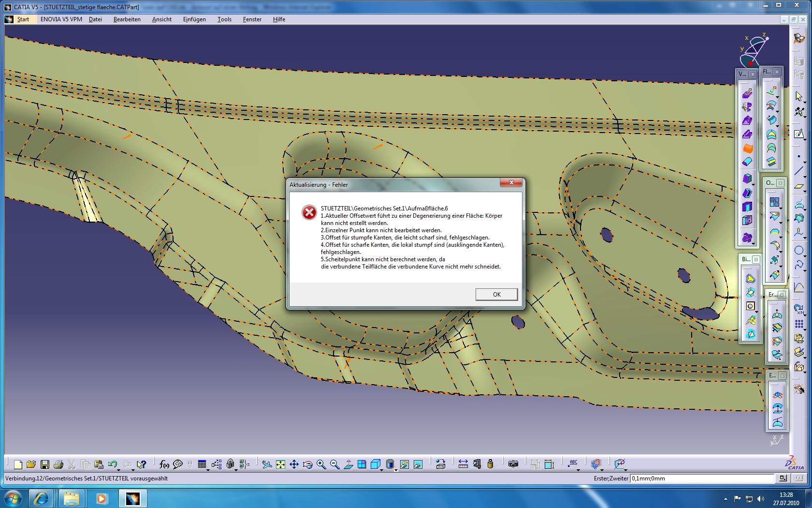Click top icon in the Bi... palette

click(750, 278)
